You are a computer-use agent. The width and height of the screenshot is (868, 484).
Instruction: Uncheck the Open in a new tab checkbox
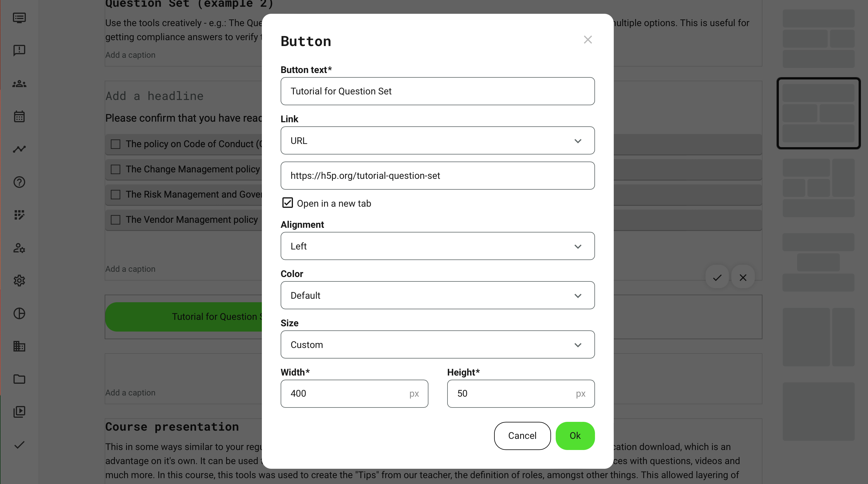point(287,203)
